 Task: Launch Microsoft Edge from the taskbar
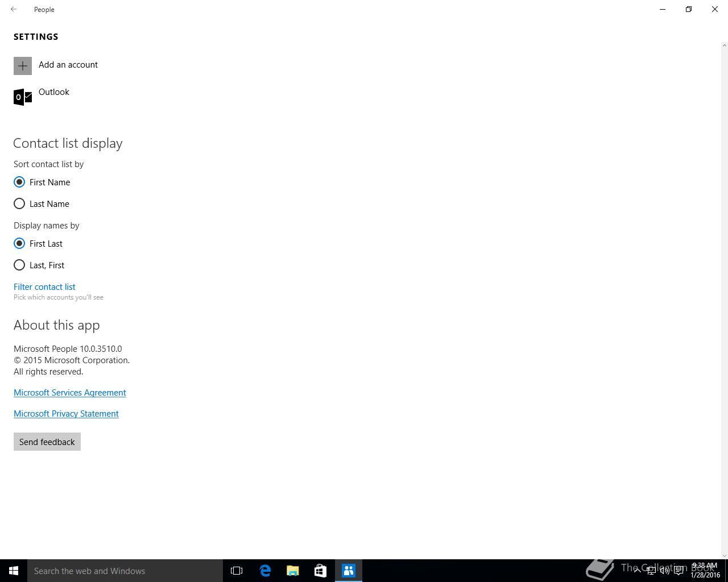265,571
